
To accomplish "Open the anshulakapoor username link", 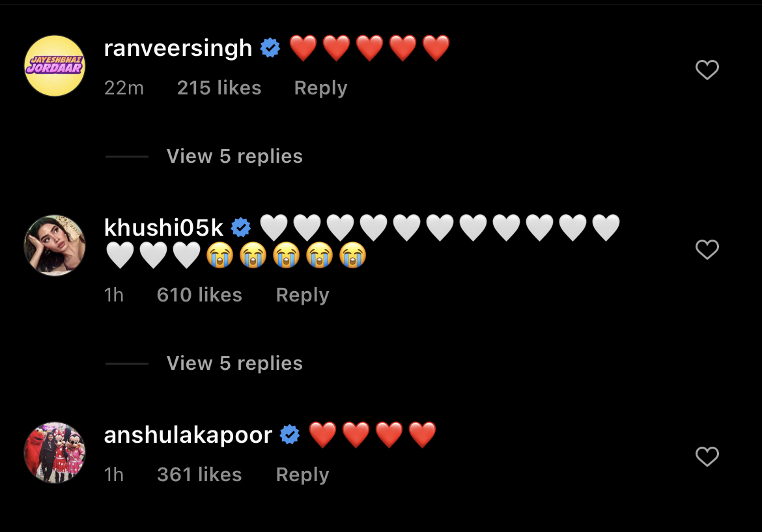I will [188, 435].
